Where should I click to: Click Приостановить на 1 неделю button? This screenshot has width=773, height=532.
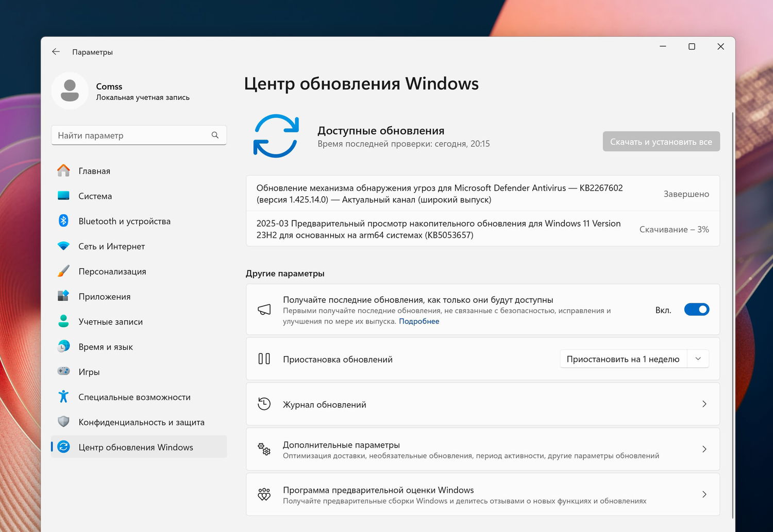623,359
